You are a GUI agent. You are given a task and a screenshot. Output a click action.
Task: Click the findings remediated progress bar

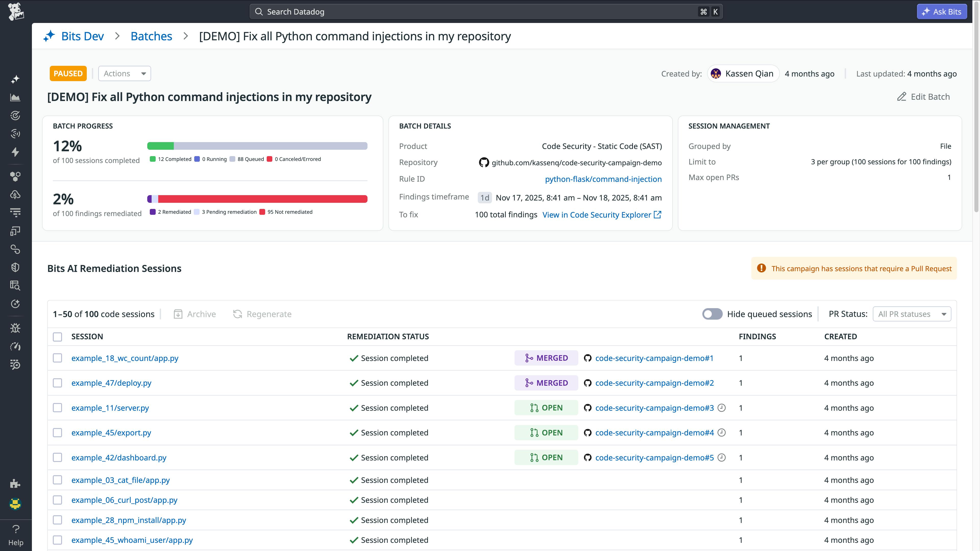(x=257, y=198)
